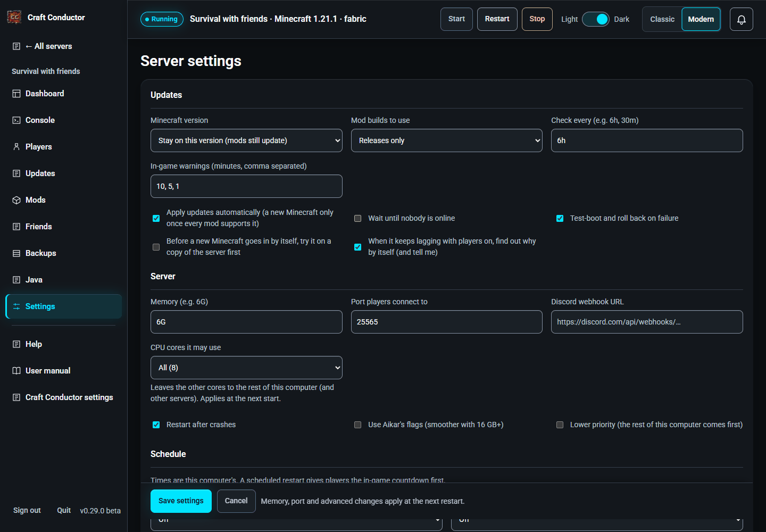Uncheck Apply updates automatically checkbox

(x=156, y=218)
